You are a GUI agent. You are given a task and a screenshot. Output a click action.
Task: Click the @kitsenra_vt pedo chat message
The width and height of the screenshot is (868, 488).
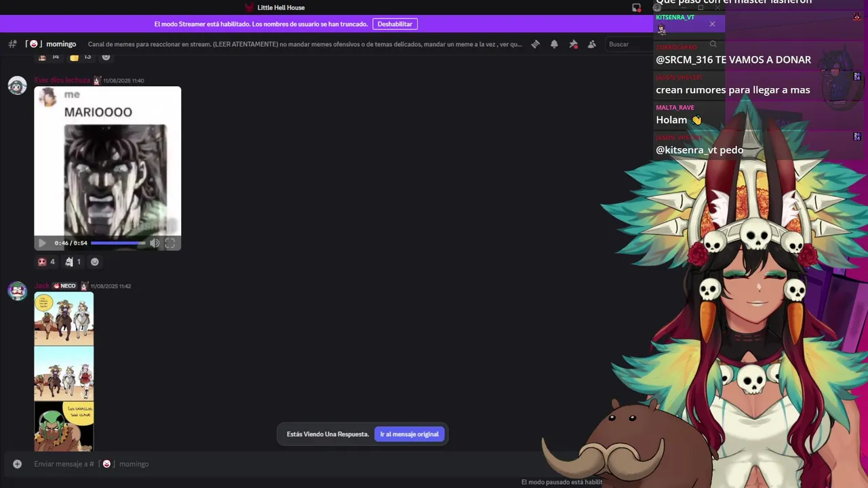click(699, 150)
